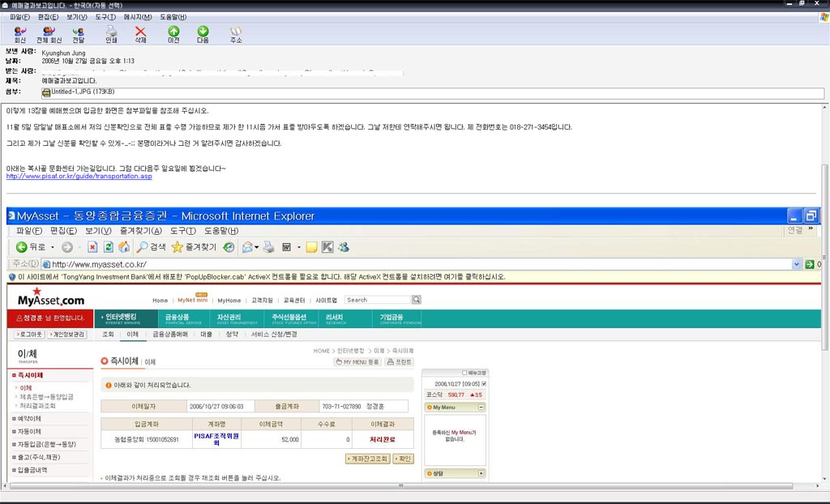Expand the 자동이체 sidebar section
The height and width of the screenshot is (504, 830).
click(29, 431)
